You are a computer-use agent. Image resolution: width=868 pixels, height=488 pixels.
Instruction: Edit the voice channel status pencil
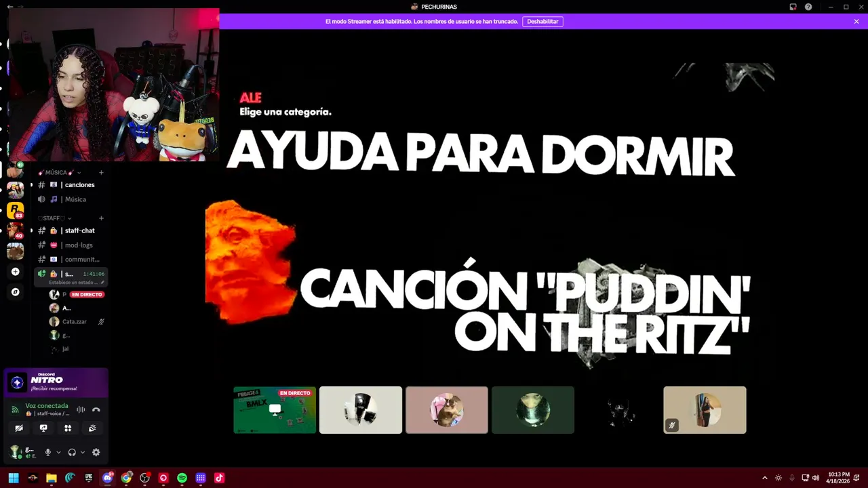102,282
